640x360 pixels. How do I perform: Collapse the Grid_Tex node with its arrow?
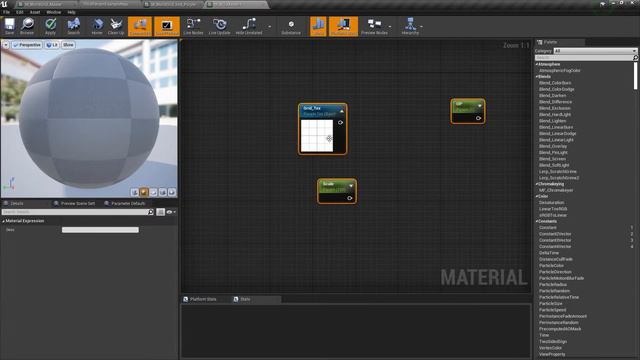tap(342, 111)
